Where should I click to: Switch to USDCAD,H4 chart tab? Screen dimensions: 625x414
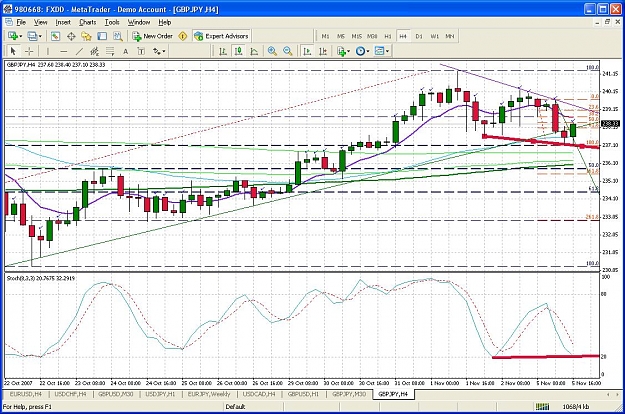[259, 394]
